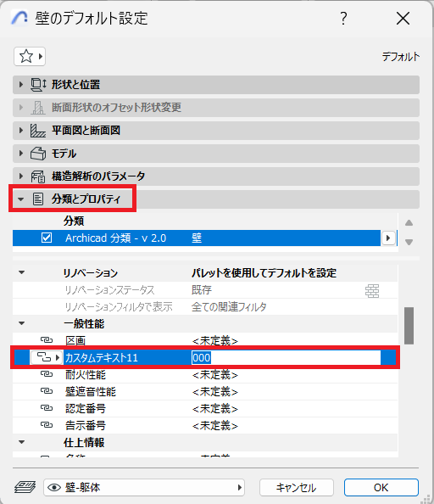The width and height of the screenshot is (434, 504).
Task: Click the eye icon in the 壁-躯体 layer selector
Action: click(54, 488)
